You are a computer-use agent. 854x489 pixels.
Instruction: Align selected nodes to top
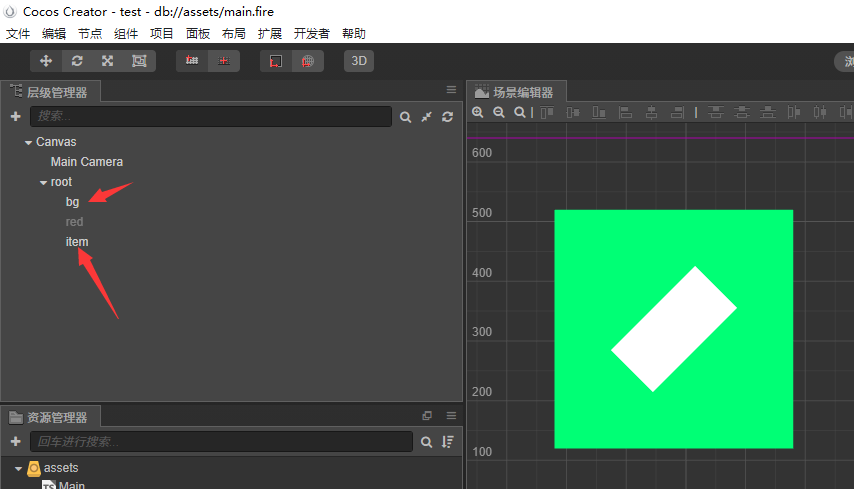547,112
